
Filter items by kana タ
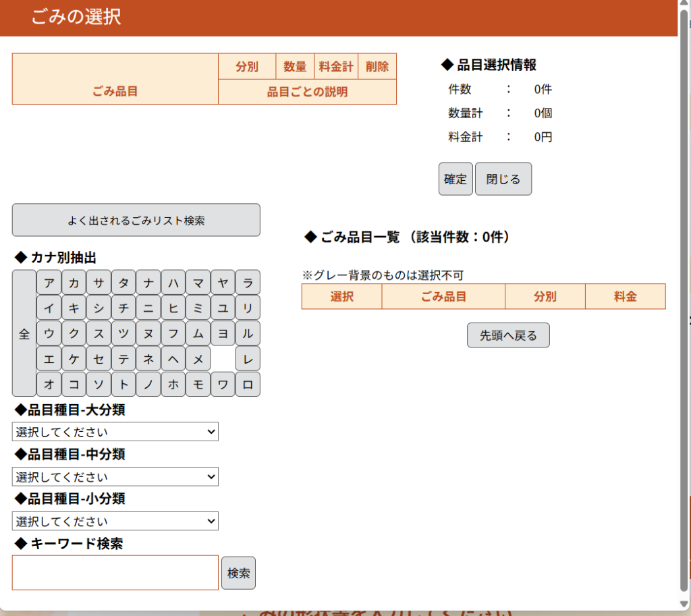123,283
